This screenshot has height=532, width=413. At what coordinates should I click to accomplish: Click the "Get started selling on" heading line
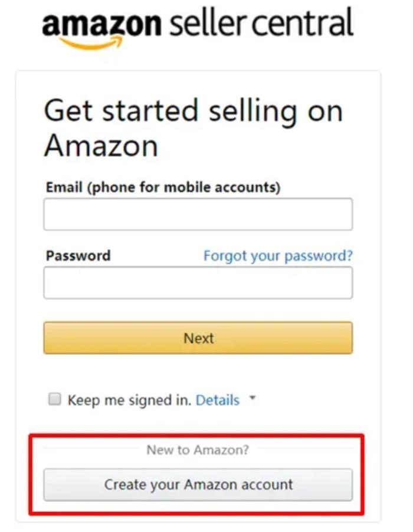tap(193, 111)
